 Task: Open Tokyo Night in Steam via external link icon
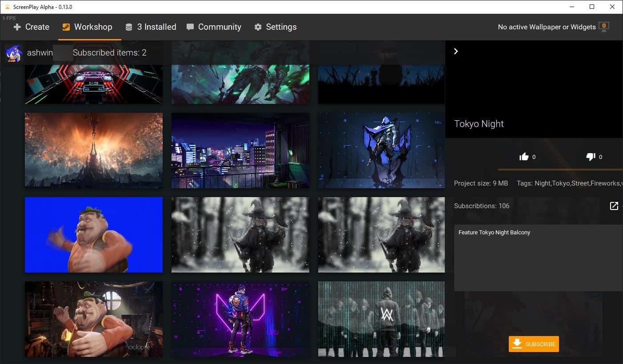click(x=614, y=206)
